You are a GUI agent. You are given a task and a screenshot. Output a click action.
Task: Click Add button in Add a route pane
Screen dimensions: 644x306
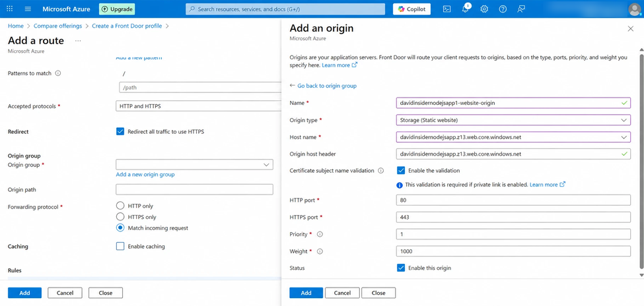[x=24, y=293]
